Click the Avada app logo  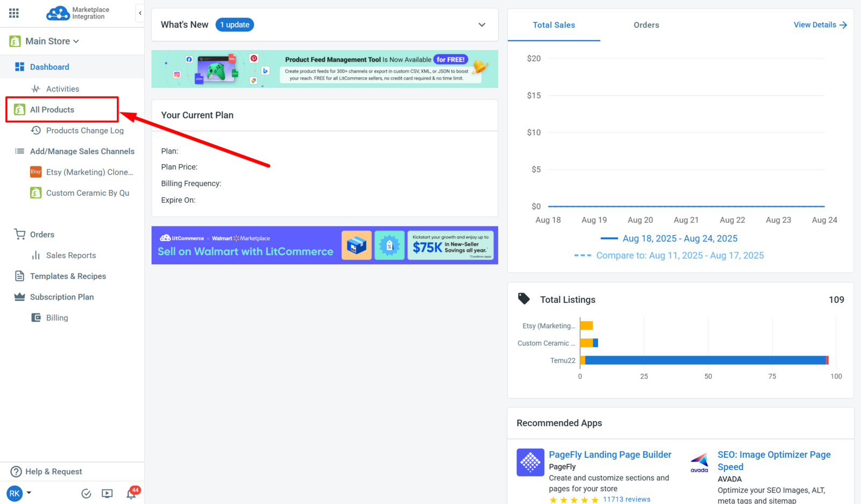coord(699,463)
